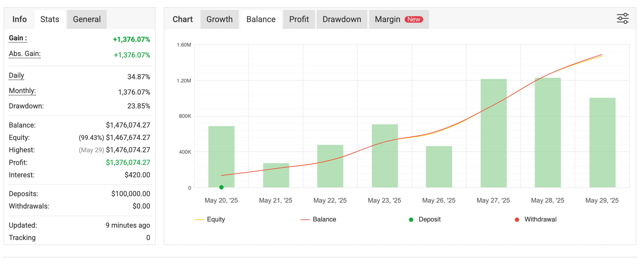
Task: Click the Abs. Gain label
Action: point(25,54)
